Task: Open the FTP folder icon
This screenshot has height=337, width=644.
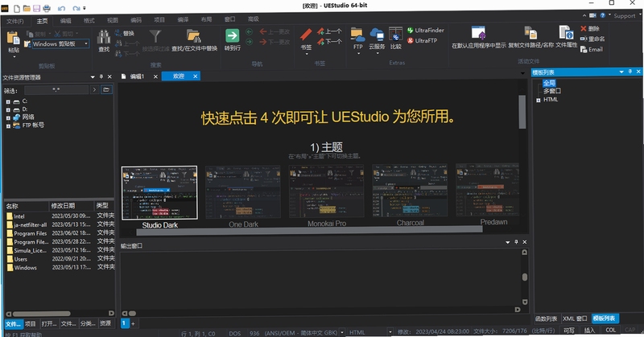Action: point(357,35)
